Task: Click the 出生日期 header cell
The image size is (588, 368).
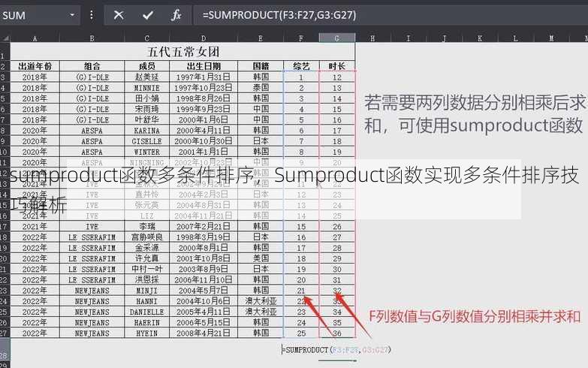Action: pos(204,66)
